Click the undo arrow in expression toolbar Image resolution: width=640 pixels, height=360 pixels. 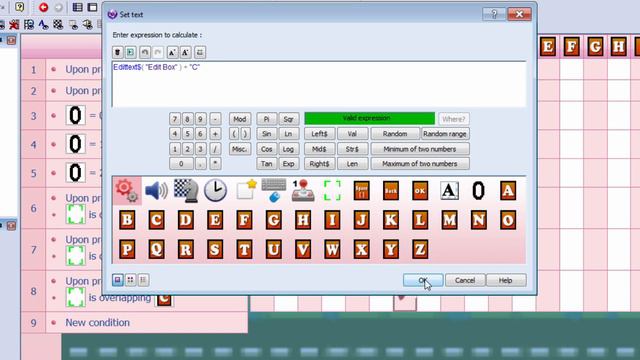pyautogui.click(x=144, y=52)
